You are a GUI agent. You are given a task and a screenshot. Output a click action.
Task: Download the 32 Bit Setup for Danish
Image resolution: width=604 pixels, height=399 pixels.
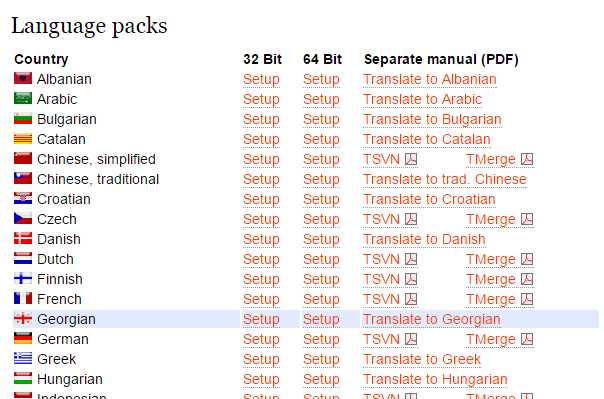pyautogui.click(x=261, y=240)
